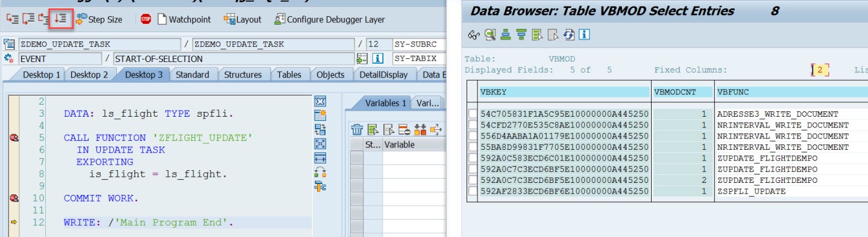
Task: Select the Desktop 3 tab
Action: coord(143,75)
